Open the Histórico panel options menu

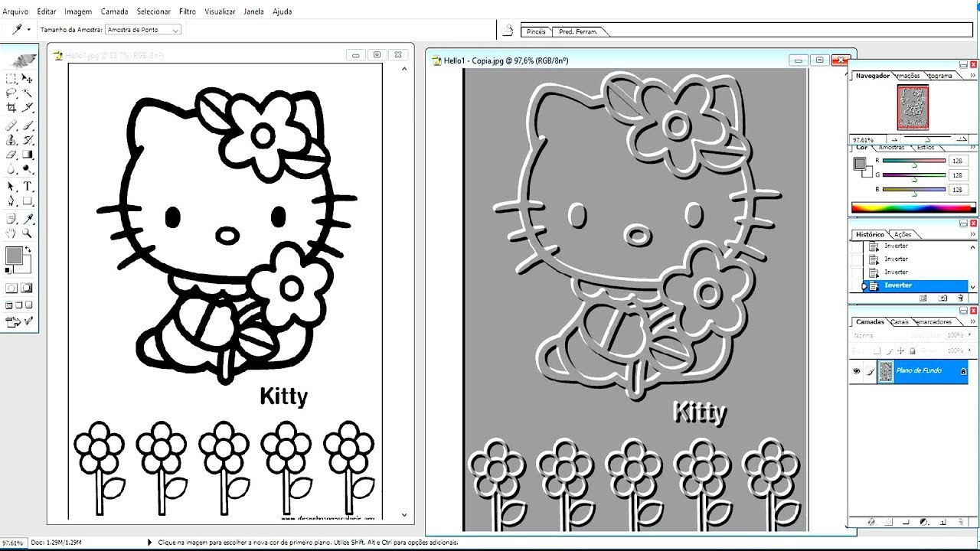point(973,234)
